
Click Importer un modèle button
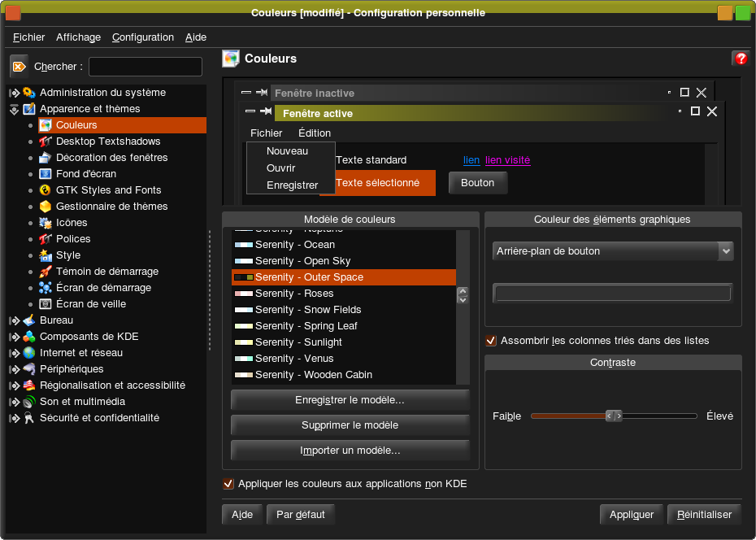[350, 451]
